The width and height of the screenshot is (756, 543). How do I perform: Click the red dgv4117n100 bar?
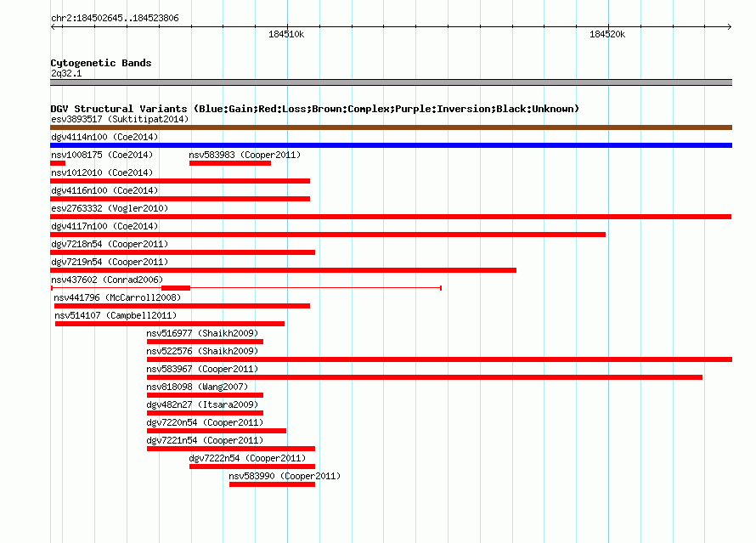click(x=328, y=235)
